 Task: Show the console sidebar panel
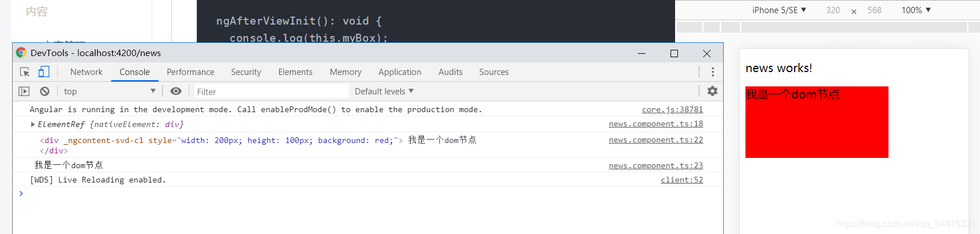point(24,92)
